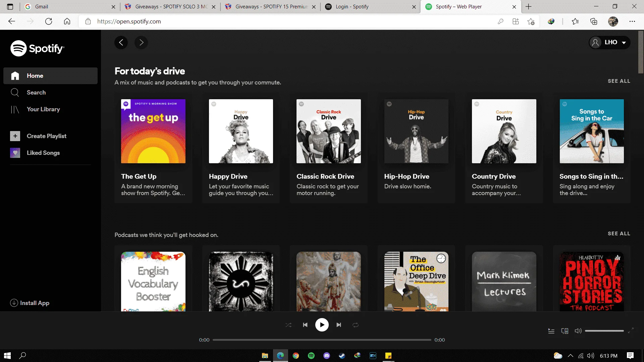644x362 pixels.
Task: Open the Home section in the sidebar
Action: [x=50, y=76]
